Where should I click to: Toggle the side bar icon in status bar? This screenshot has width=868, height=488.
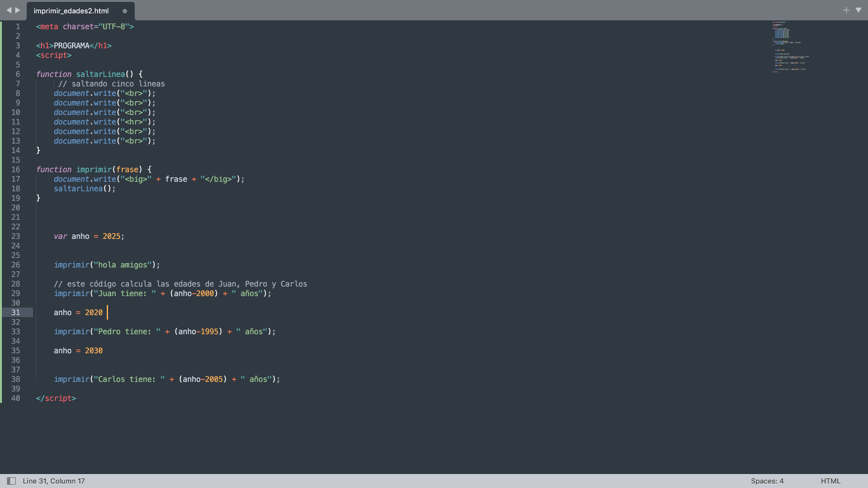click(11, 481)
